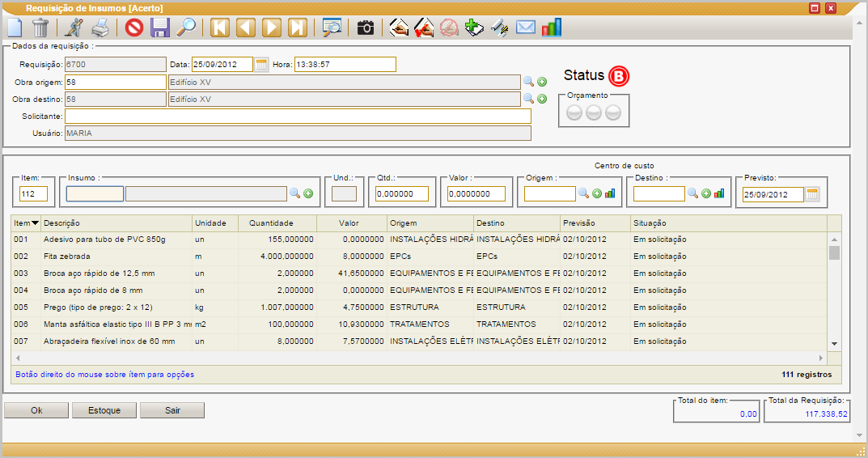Go to the previous record
Screen dimensions: 868x458
pyautogui.click(x=246, y=28)
